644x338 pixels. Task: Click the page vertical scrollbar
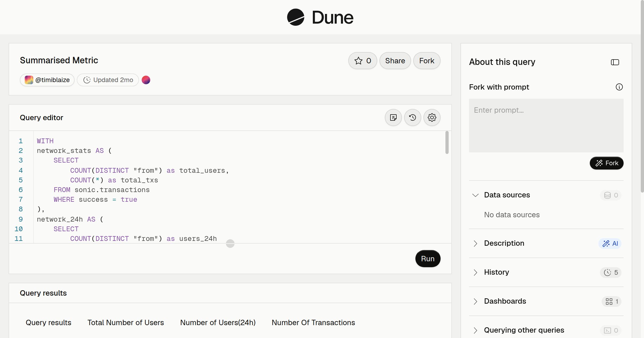(x=642, y=97)
